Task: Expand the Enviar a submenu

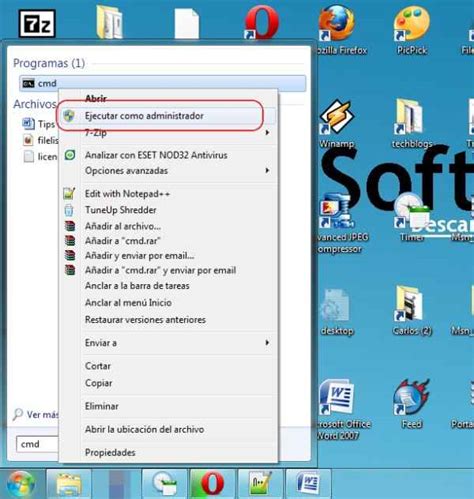Action: pyautogui.click(x=267, y=343)
